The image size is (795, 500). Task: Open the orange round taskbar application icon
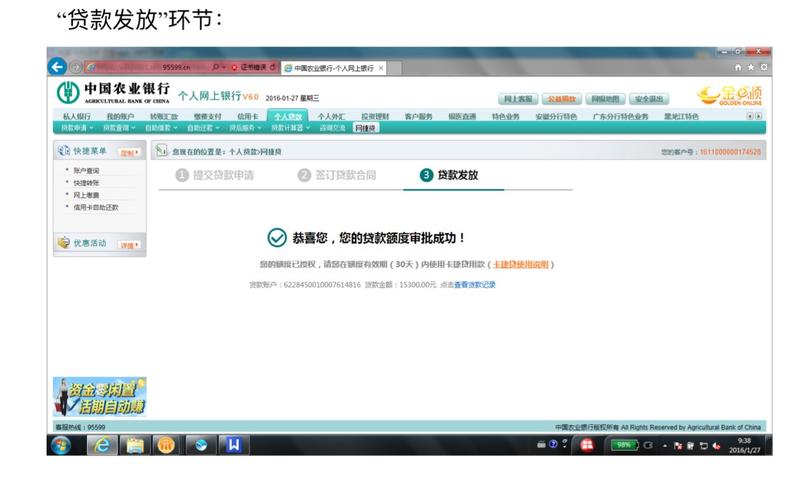pyautogui.click(x=166, y=445)
